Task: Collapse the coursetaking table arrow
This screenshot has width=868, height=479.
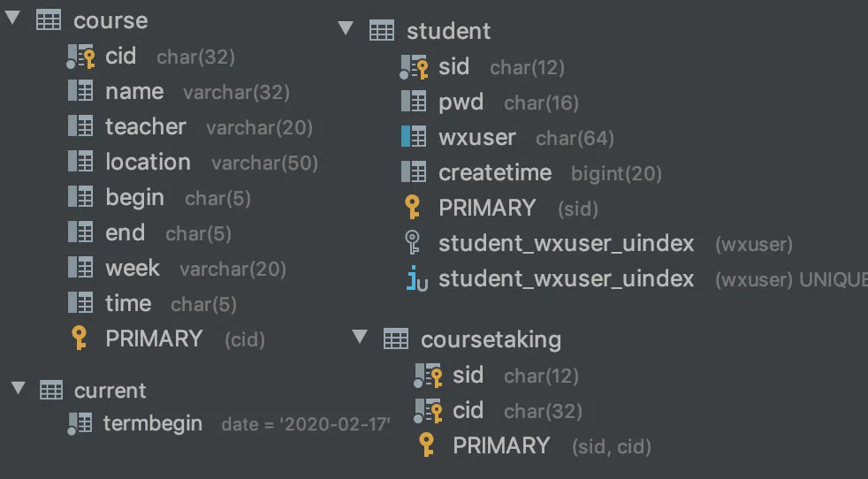Action: click(360, 336)
